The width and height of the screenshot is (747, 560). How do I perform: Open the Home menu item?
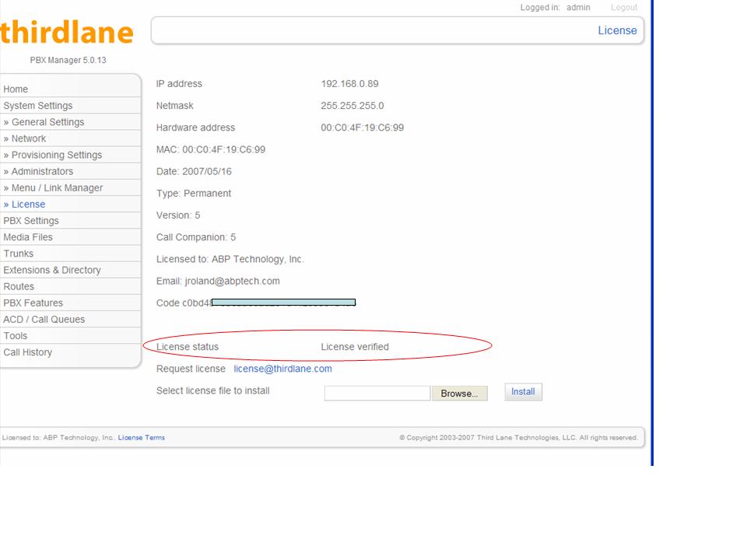pos(16,89)
